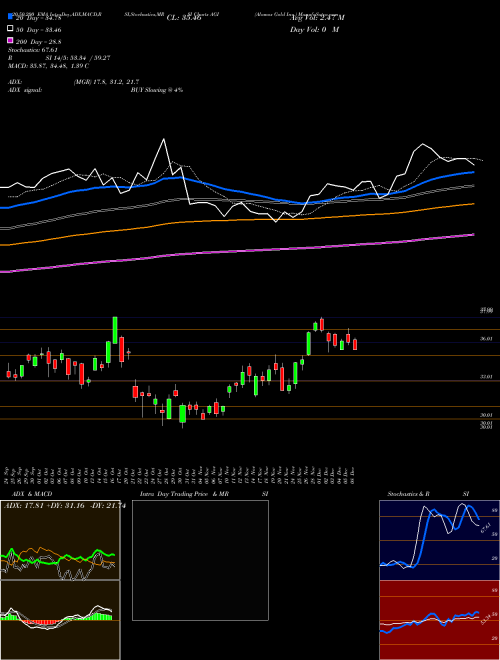The image size is (500, 660).
Task: Click the last red candlestick on the price chart
Action: pos(355,344)
